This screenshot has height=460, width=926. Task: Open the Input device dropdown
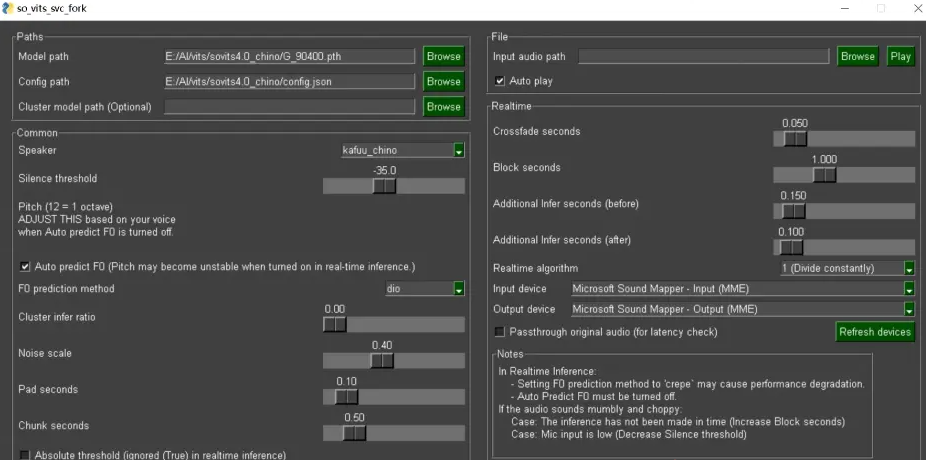pyautogui.click(x=742, y=289)
